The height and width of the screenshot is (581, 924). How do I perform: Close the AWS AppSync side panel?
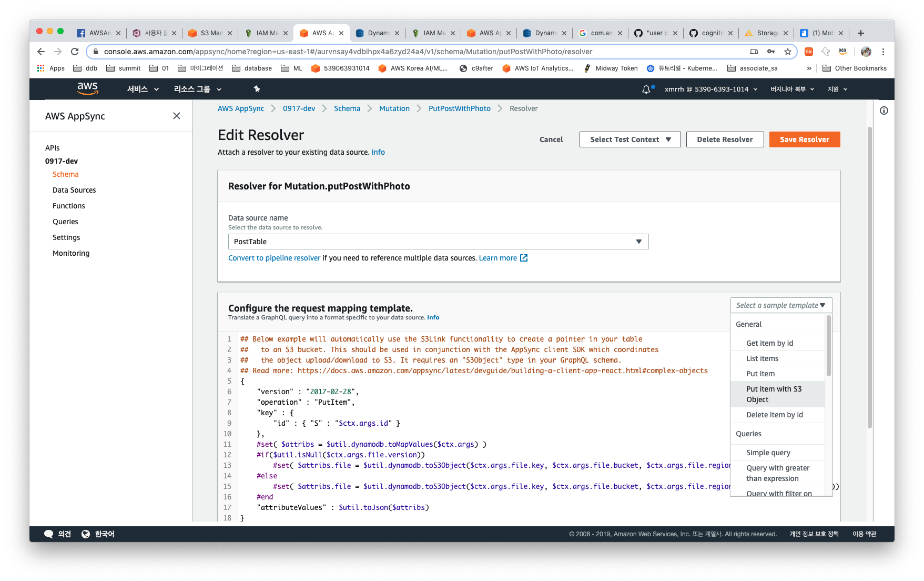pyautogui.click(x=177, y=116)
